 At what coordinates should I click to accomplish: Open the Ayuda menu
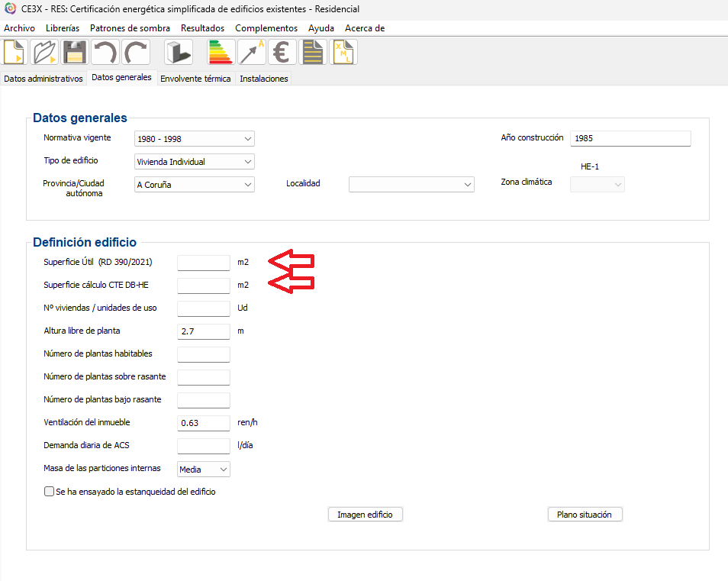click(x=321, y=27)
